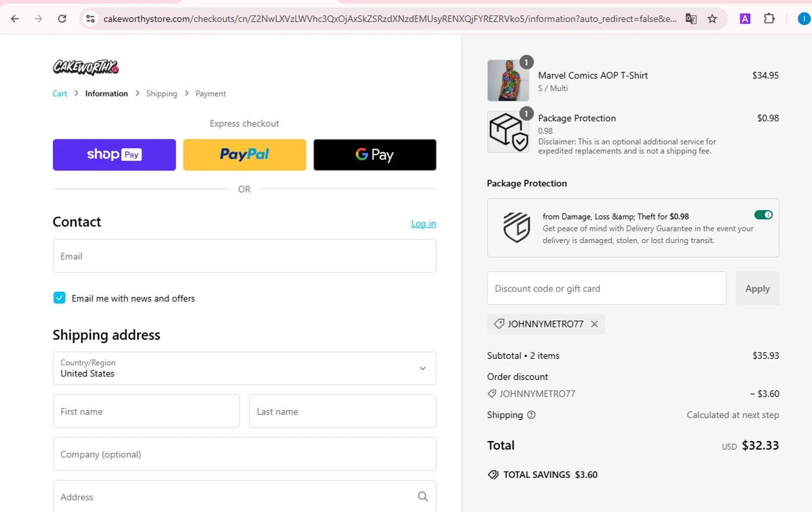This screenshot has width=812, height=512.
Task: Click the Log in link
Action: click(x=423, y=224)
